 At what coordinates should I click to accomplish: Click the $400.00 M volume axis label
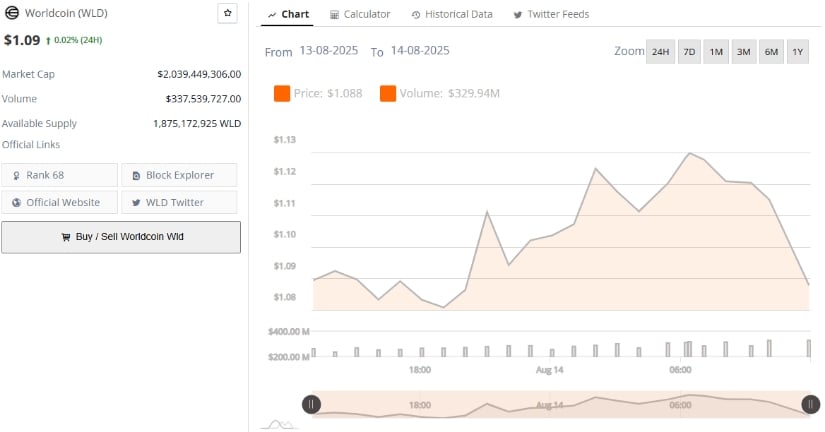click(288, 331)
